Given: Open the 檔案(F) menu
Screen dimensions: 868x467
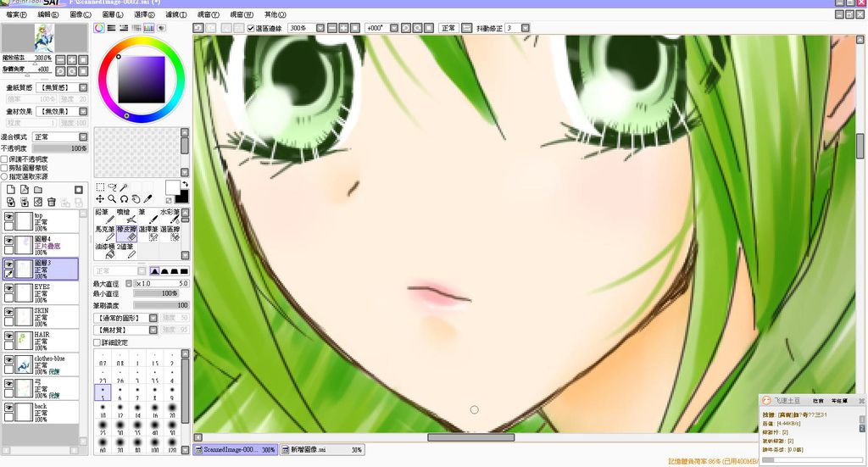Looking at the screenshot, I should (16, 14).
